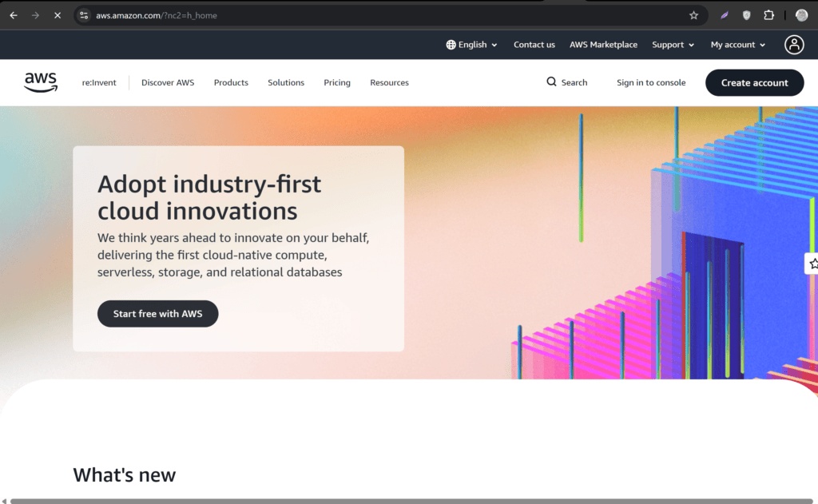Click the Contact us link
The height and width of the screenshot is (504, 818).
[534, 45]
